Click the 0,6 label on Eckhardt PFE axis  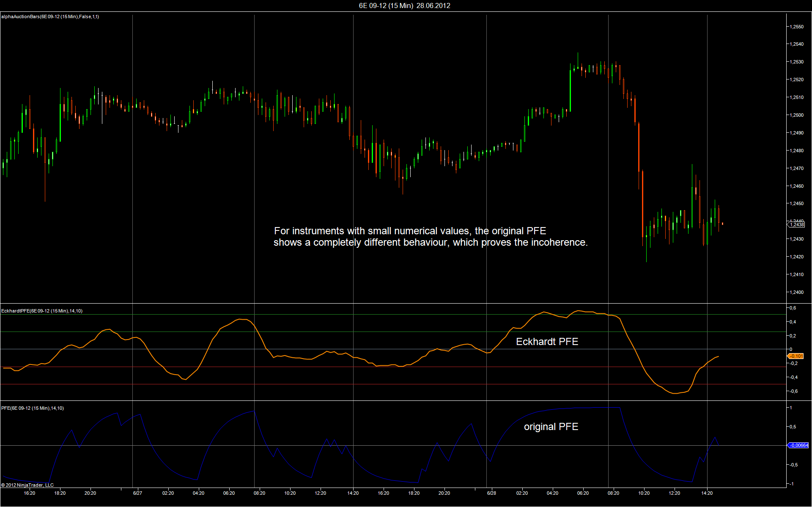793,308
